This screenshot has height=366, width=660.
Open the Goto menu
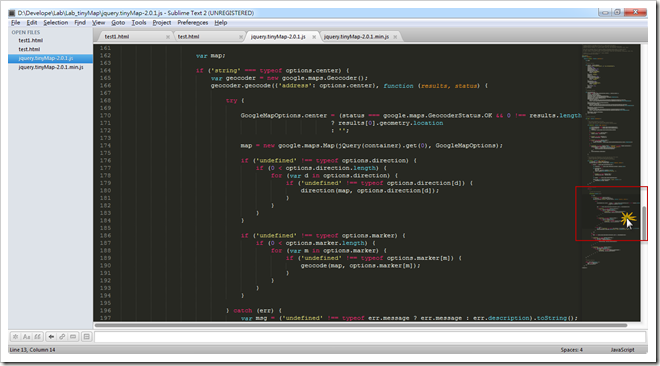click(x=118, y=23)
